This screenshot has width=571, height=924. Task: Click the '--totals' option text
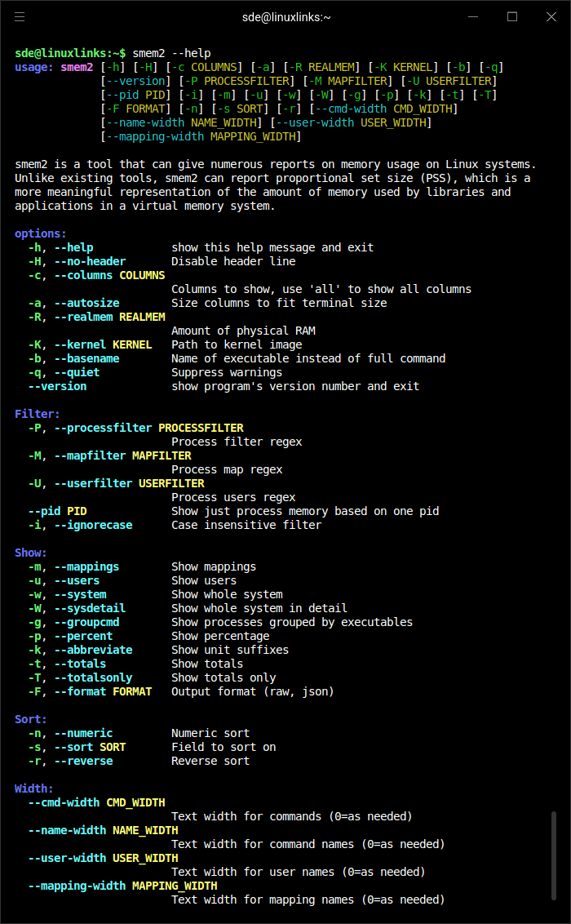point(80,664)
